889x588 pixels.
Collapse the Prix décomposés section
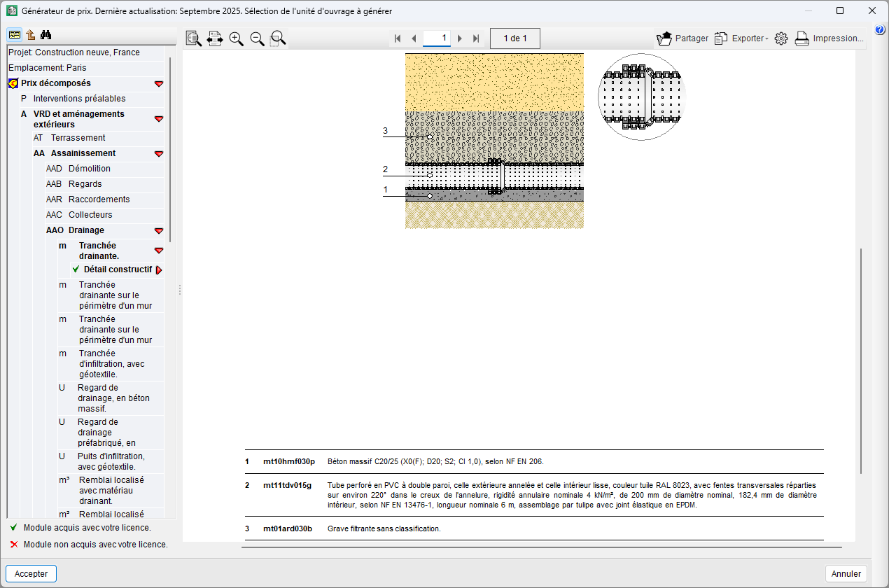point(159,83)
